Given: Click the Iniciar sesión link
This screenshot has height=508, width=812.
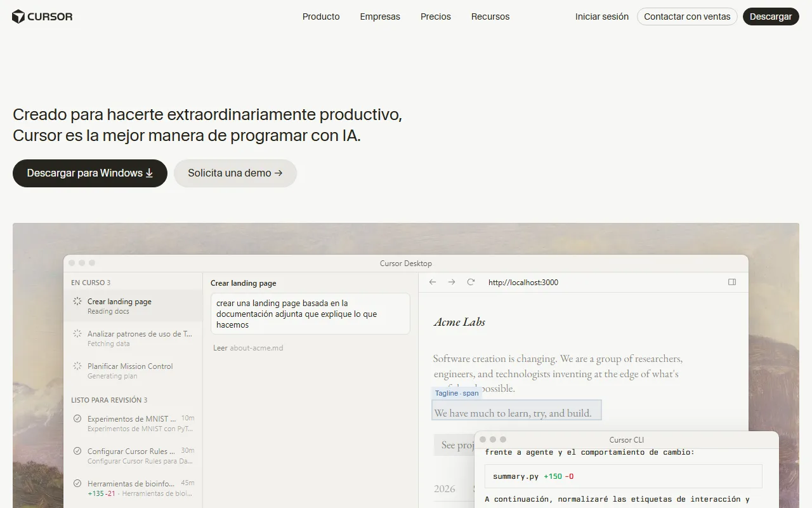Looking at the screenshot, I should [x=602, y=17].
